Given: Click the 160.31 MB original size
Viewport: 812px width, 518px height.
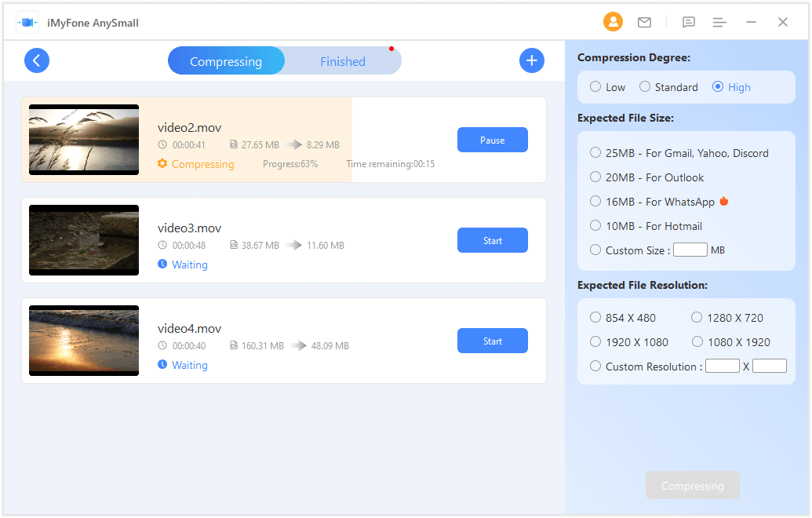Looking at the screenshot, I should pyautogui.click(x=263, y=345).
